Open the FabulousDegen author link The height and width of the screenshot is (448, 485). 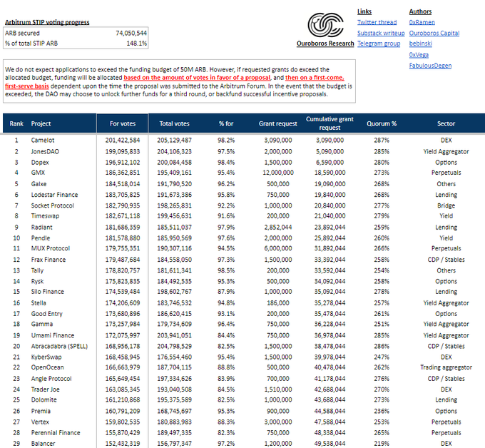tap(430, 66)
